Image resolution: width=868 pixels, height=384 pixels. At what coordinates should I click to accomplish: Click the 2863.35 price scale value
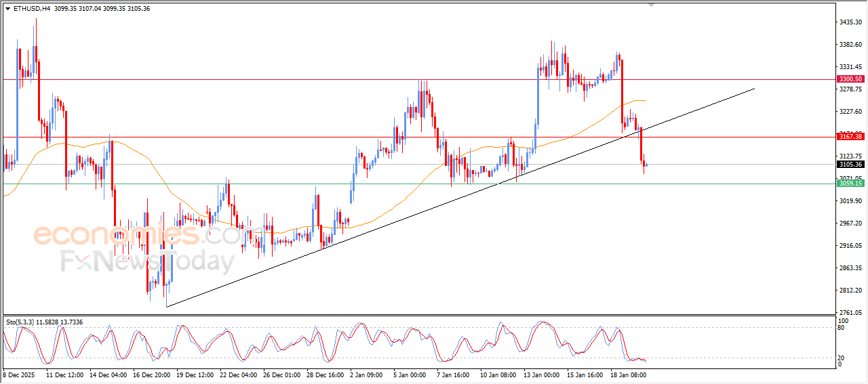850,268
